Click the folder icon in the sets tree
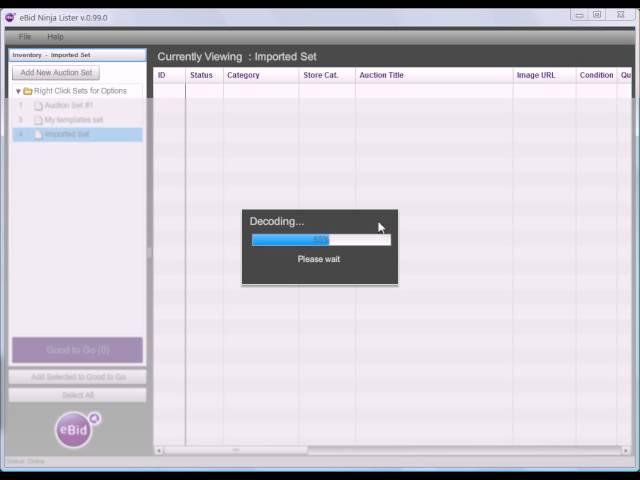Image resolution: width=640 pixels, height=480 pixels. tap(28, 91)
